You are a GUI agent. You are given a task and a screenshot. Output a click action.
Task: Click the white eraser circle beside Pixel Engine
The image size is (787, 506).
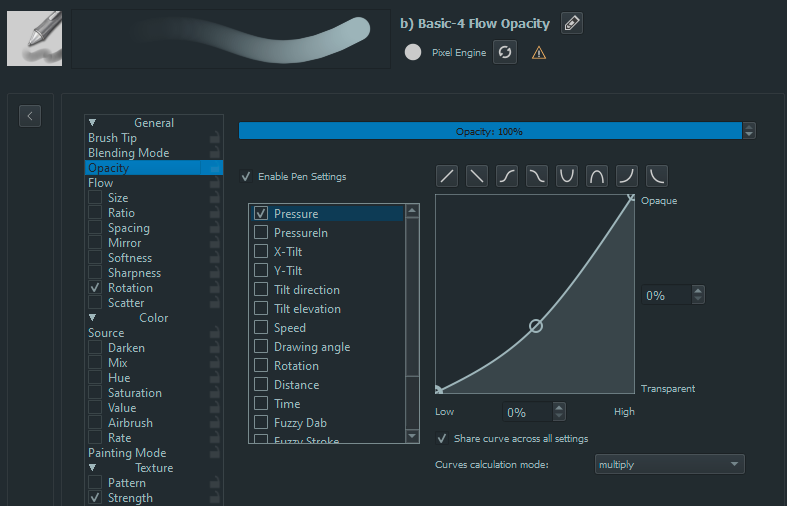[x=413, y=52]
